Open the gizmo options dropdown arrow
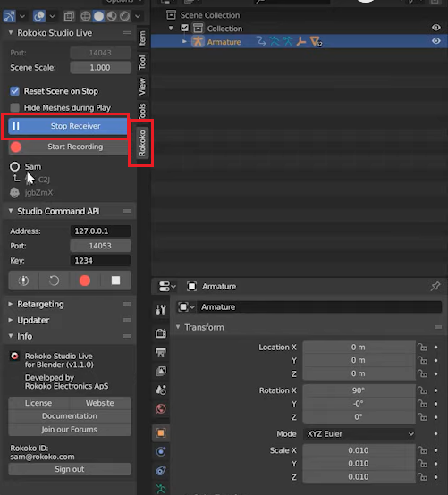This screenshot has height=495, width=448. (x=22, y=16)
